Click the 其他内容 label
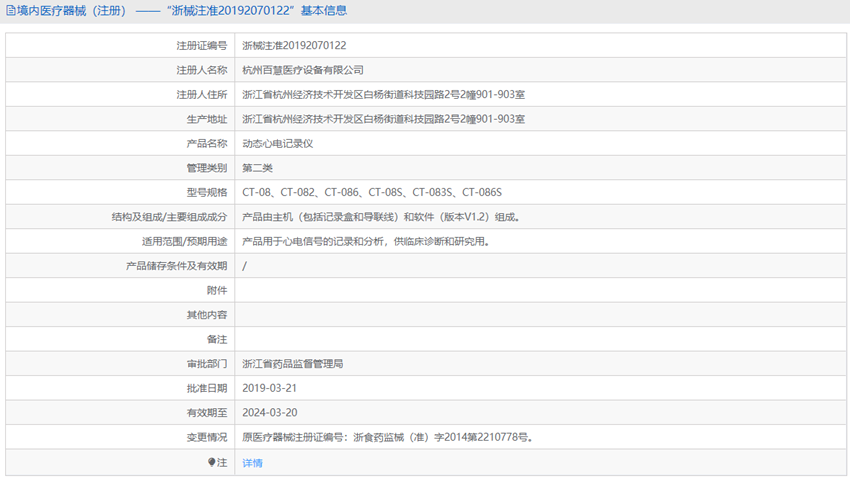Image resolution: width=850 pixels, height=478 pixels. pyautogui.click(x=207, y=315)
